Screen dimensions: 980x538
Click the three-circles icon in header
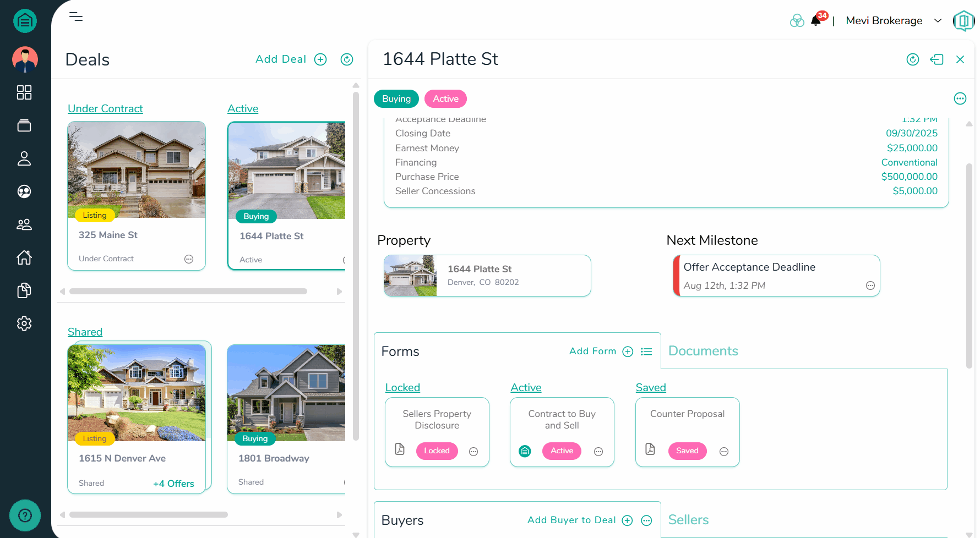[x=797, y=21]
